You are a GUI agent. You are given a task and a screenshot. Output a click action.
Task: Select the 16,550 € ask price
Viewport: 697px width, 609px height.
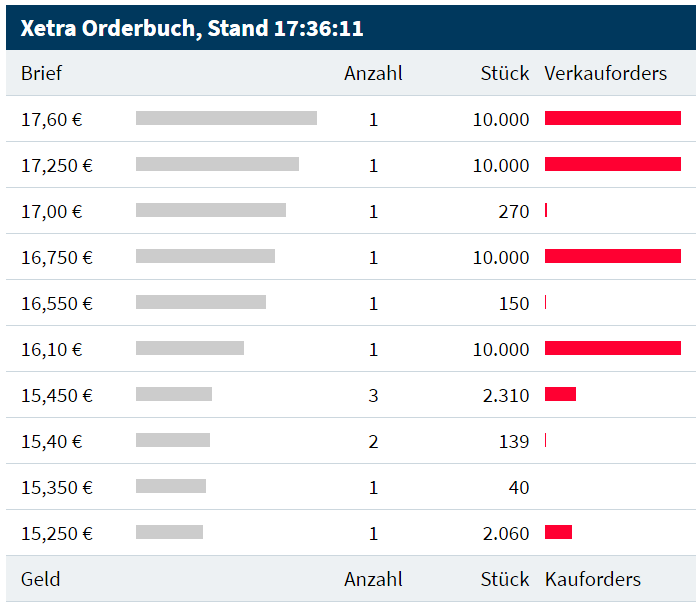[57, 303]
